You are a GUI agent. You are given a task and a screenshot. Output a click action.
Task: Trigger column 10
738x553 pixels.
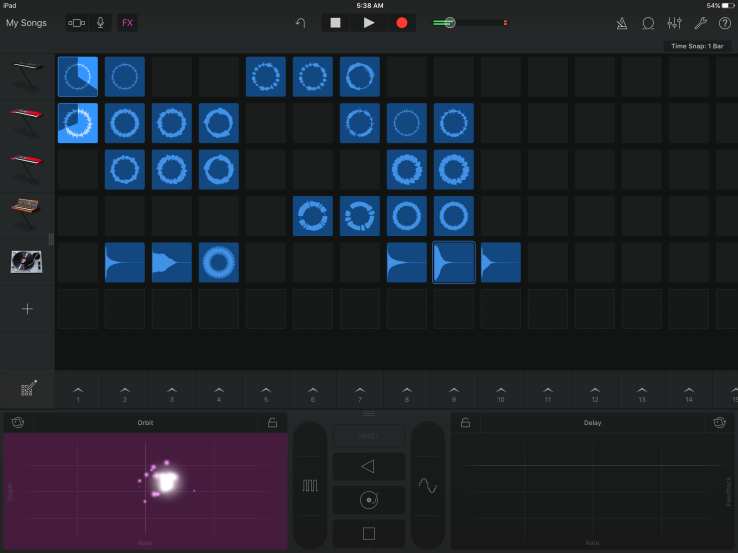501,394
